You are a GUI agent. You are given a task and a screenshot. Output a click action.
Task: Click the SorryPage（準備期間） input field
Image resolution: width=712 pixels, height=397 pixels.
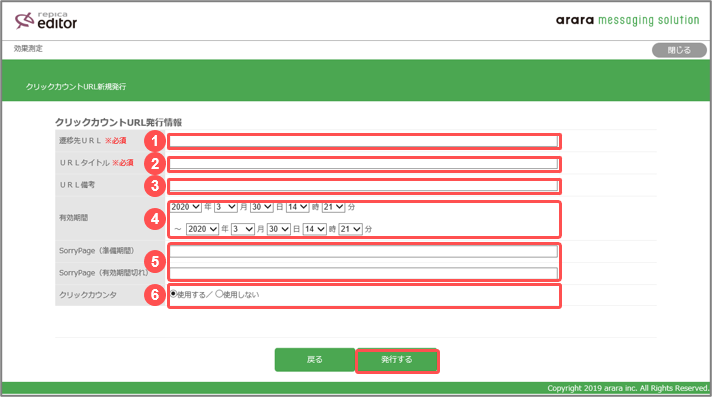364,251
